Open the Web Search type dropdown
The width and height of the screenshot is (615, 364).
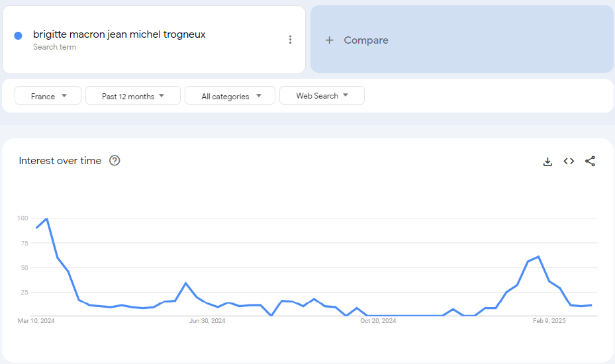point(322,96)
